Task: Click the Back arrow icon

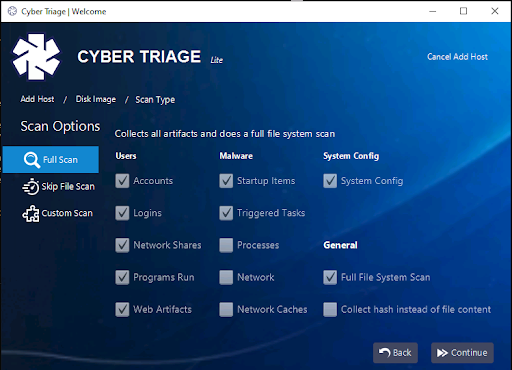Action: 385,353
